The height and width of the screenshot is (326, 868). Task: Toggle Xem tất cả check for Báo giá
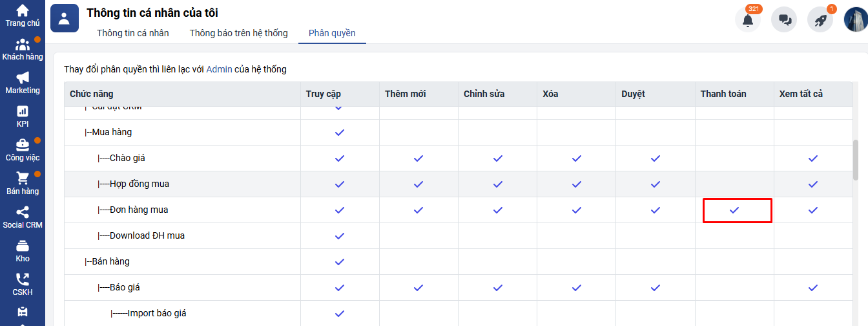[x=813, y=288]
